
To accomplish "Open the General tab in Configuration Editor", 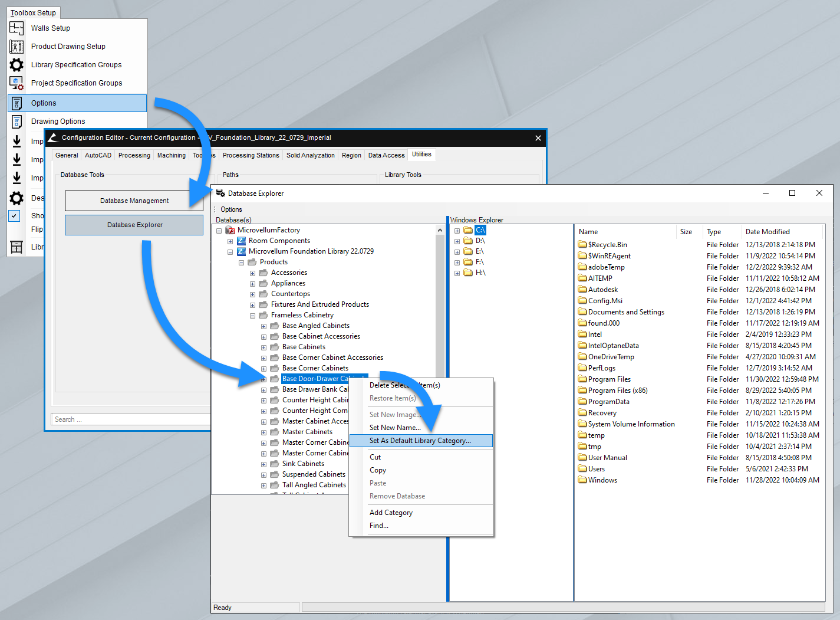I will 67,155.
